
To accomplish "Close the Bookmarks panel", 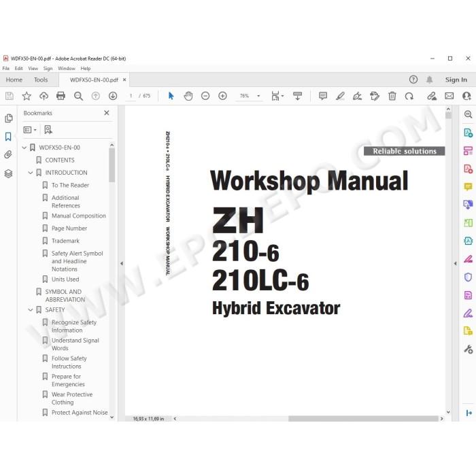I will coord(107,113).
